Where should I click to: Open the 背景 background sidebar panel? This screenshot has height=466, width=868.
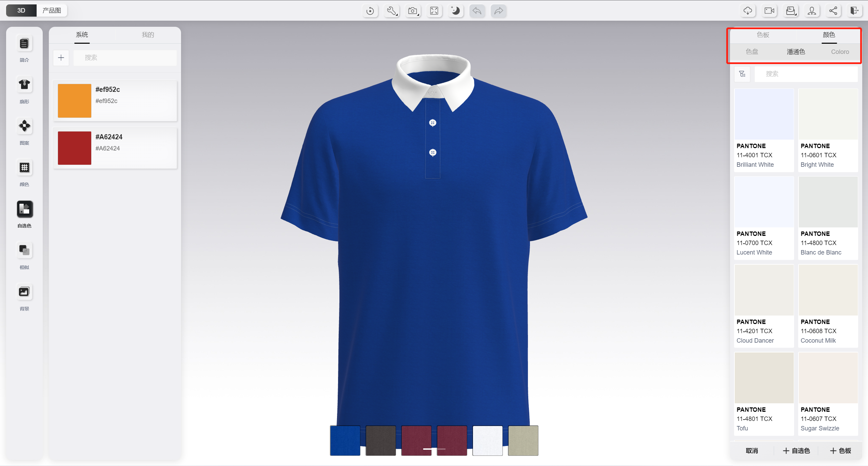[24, 292]
